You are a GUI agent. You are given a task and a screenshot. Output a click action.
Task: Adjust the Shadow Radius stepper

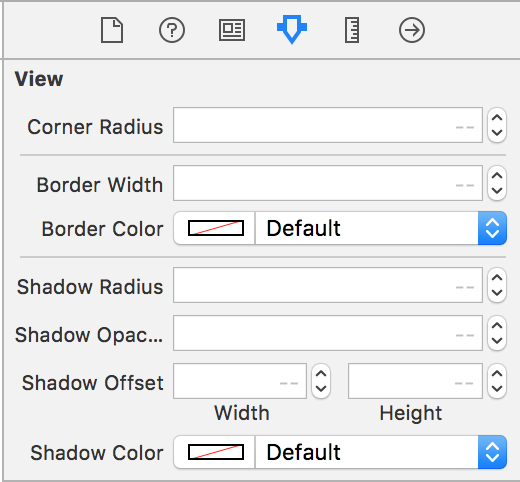[x=497, y=285]
